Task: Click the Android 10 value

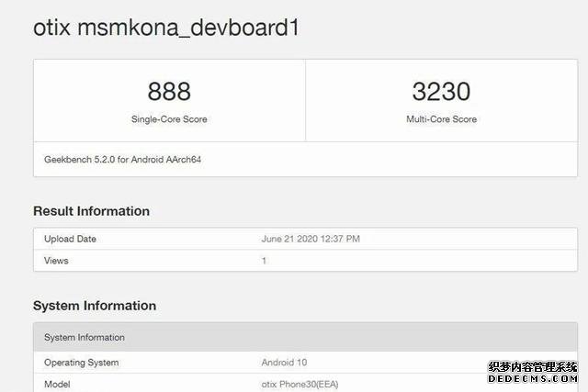Action: [284, 363]
